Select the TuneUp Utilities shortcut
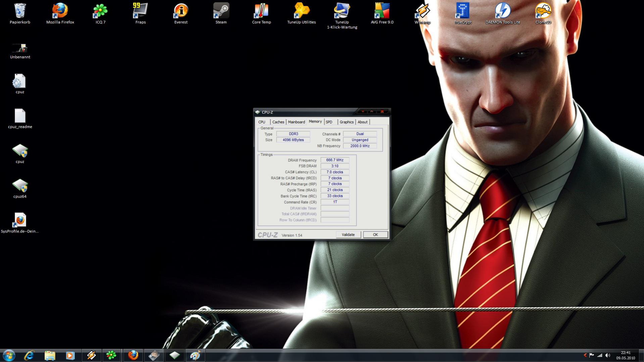Screen dimensions: 644x362 301,13
